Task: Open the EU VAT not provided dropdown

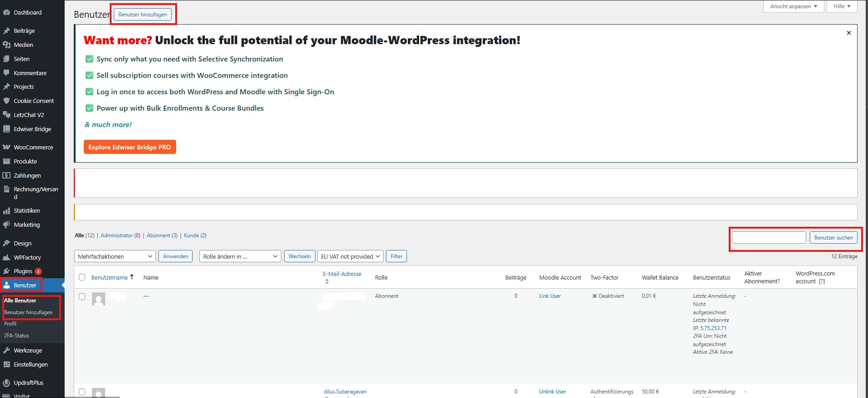Action: (350, 256)
